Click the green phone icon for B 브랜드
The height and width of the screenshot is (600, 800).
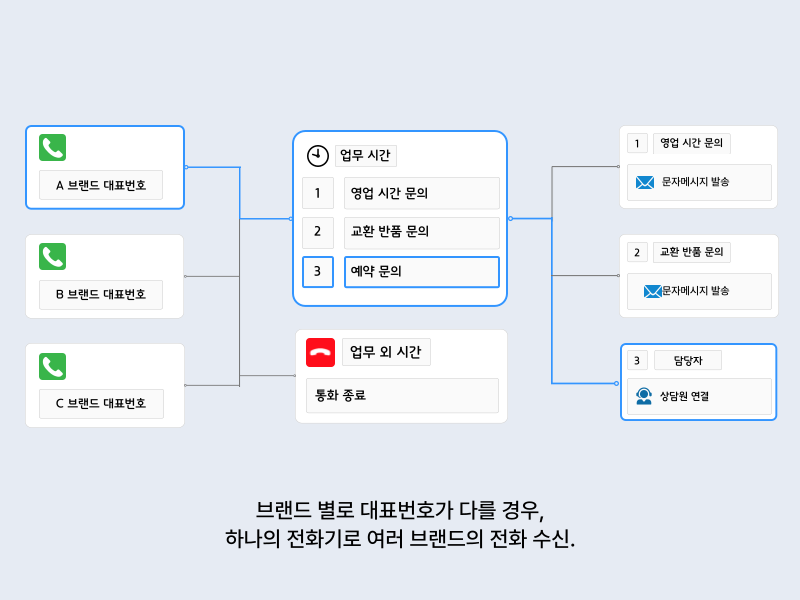(x=52, y=257)
